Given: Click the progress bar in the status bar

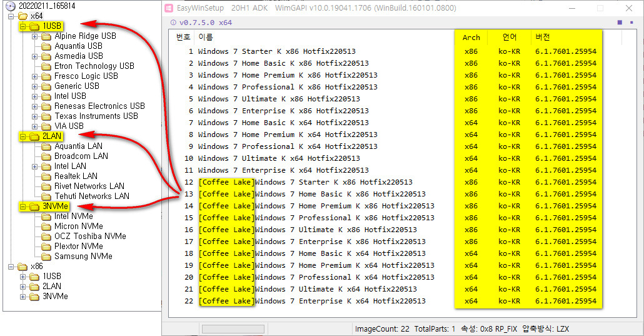Looking at the screenshot, I should tap(233, 329).
